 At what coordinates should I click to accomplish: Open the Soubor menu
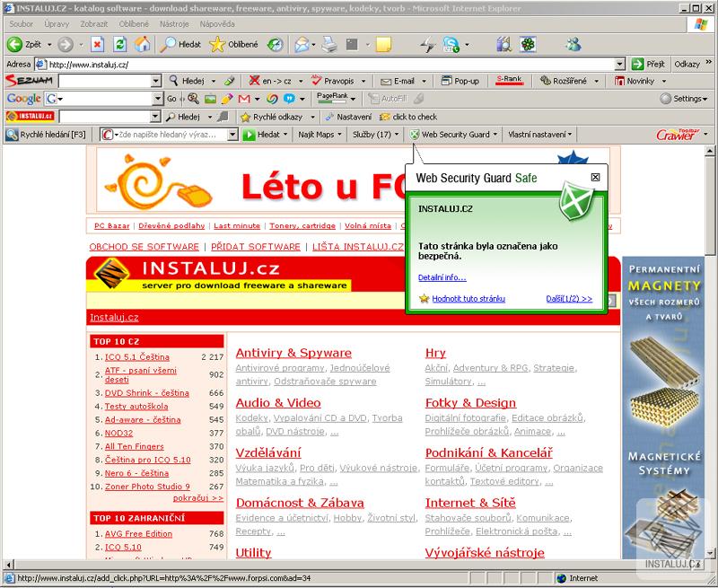21,24
